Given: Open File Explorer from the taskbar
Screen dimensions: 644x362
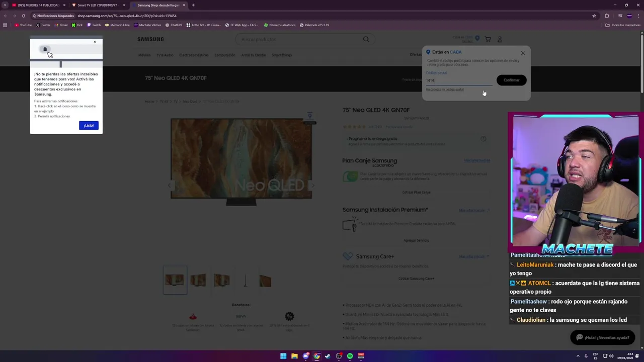Looking at the screenshot, I should click(294, 356).
